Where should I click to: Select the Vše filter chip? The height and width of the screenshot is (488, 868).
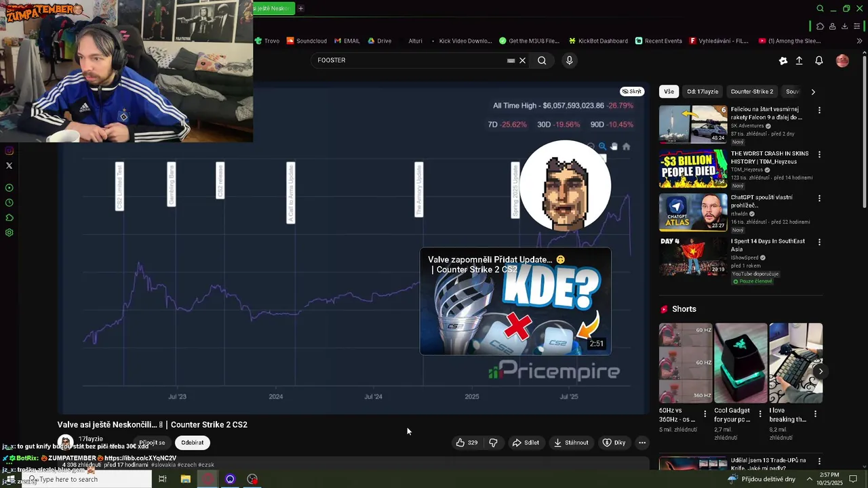point(669,91)
